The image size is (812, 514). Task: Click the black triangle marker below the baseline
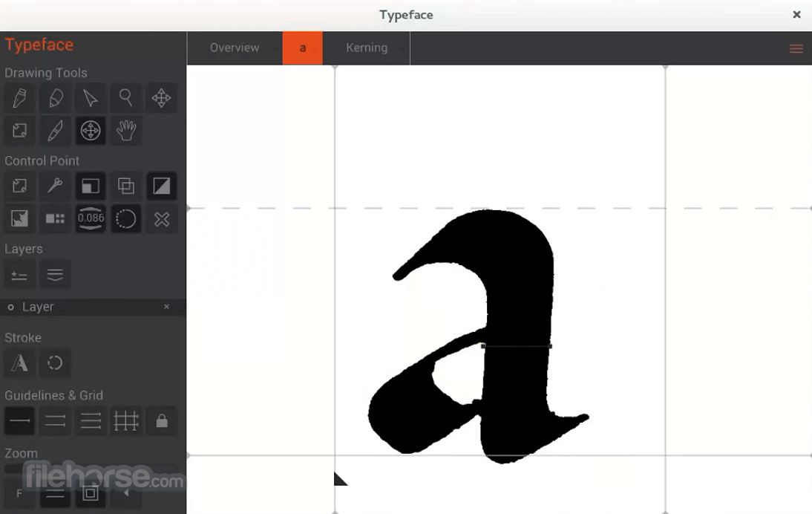[340, 479]
